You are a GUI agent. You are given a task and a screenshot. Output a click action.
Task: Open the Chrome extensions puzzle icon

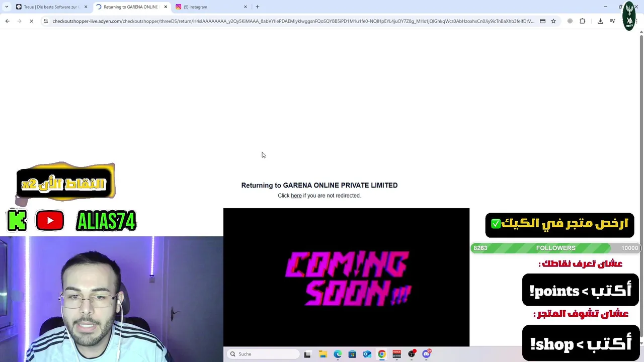583,21
